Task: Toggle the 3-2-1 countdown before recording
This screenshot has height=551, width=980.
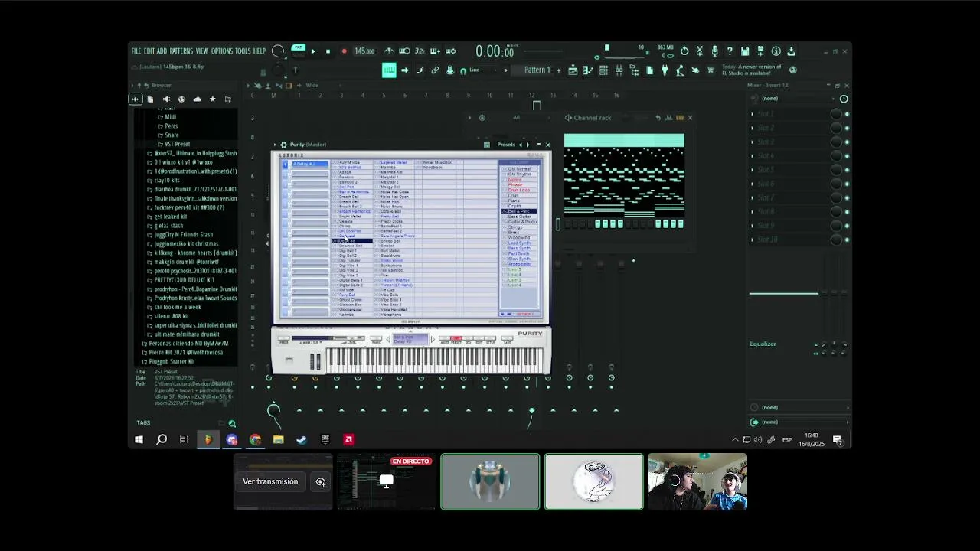Action: click(419, 51)
